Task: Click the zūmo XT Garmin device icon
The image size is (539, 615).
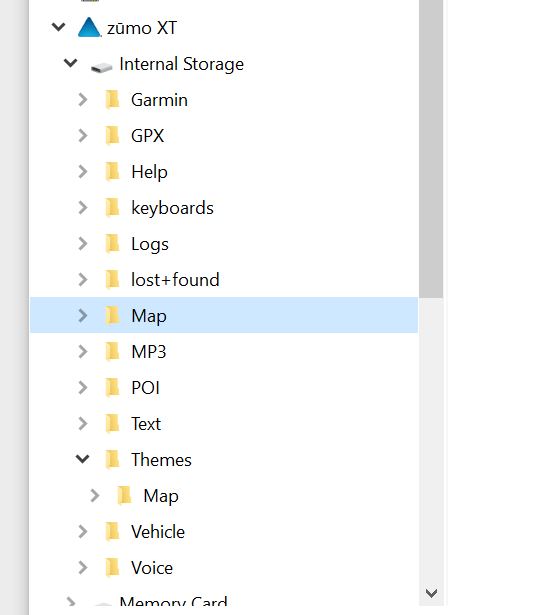Action: pos(89,27)
